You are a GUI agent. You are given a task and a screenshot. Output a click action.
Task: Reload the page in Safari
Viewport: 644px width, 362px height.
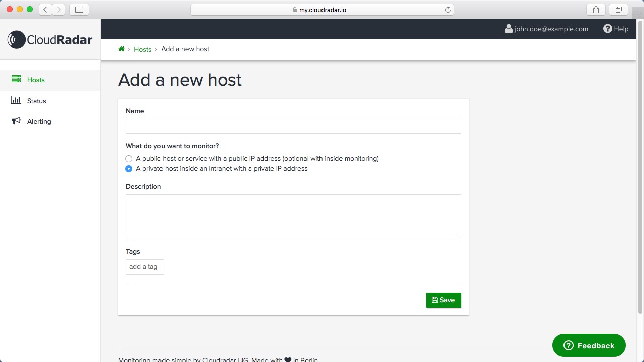click(x=448, y=10)
